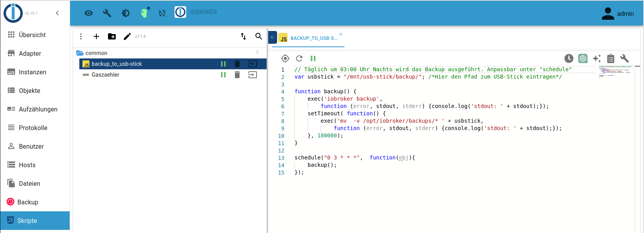Click the ChatGPT AI icon
The height and width of the screenshot is (233, 644).
tap(583, 58)
